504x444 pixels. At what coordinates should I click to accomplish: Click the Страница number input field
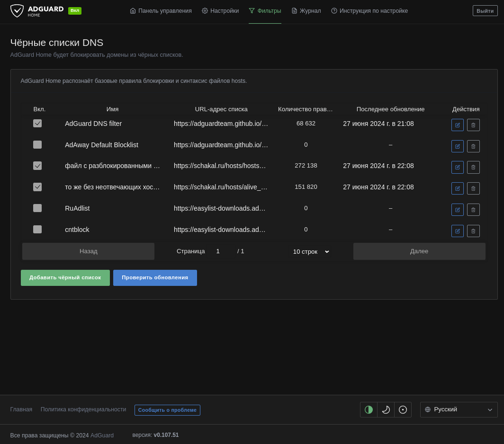pos(221,251)
